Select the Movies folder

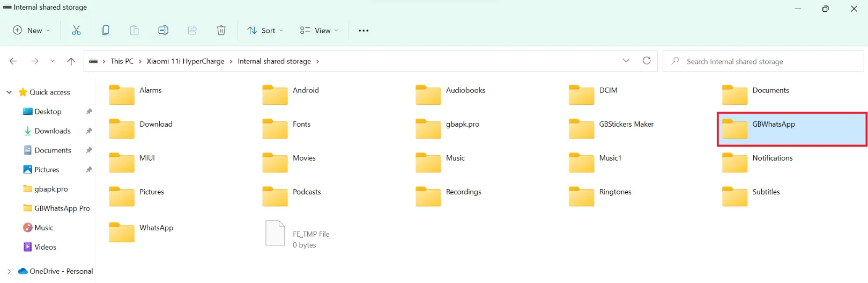point(289,163)
